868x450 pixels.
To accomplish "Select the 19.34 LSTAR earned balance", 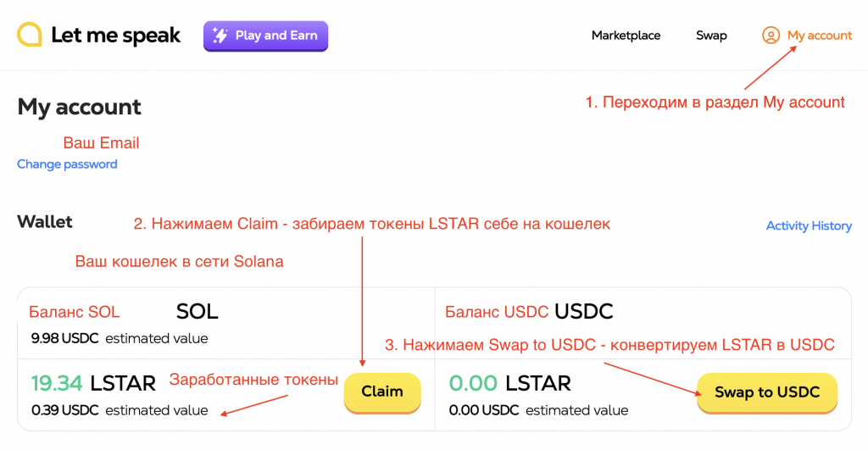I will pos(93,383).
